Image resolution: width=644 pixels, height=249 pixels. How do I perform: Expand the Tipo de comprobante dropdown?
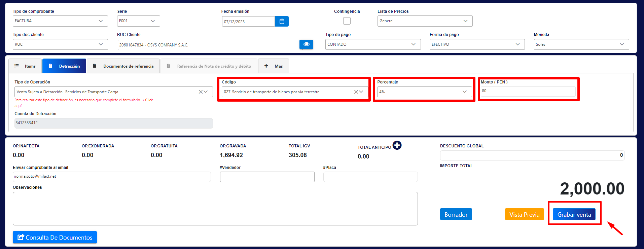[60, 21]
